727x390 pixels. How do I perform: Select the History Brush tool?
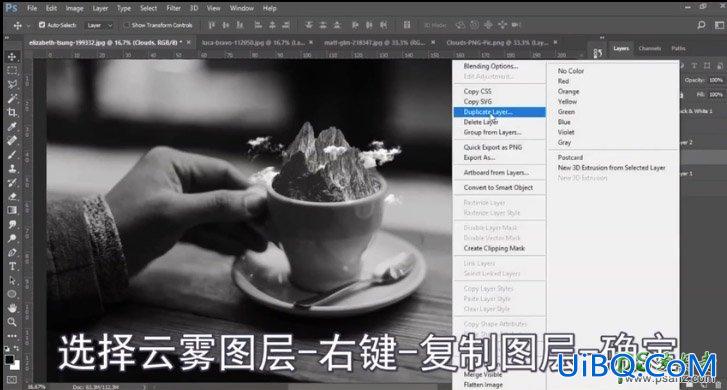(12, 182)
